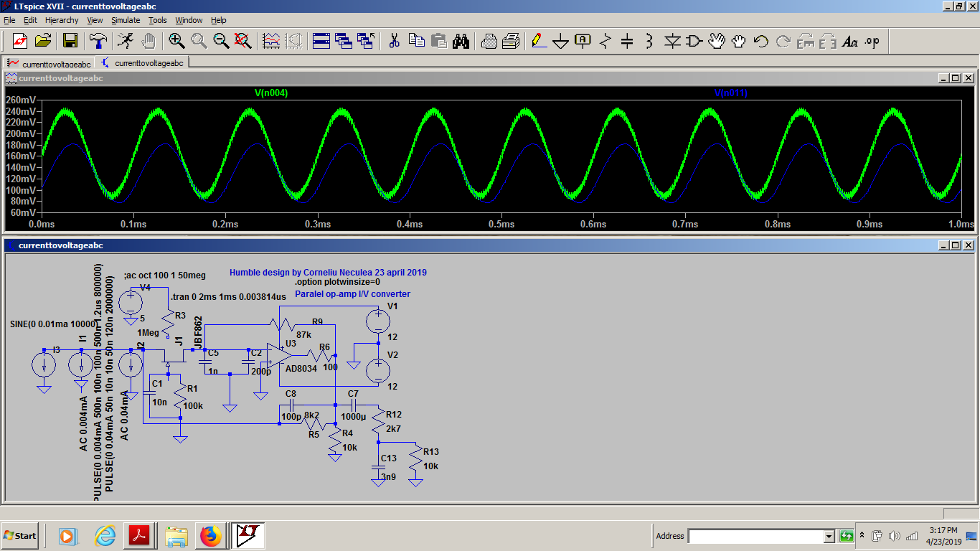This screenshot has height=551, width=980.
Task: Open the File menu
Action: click(x=9, y=20)
